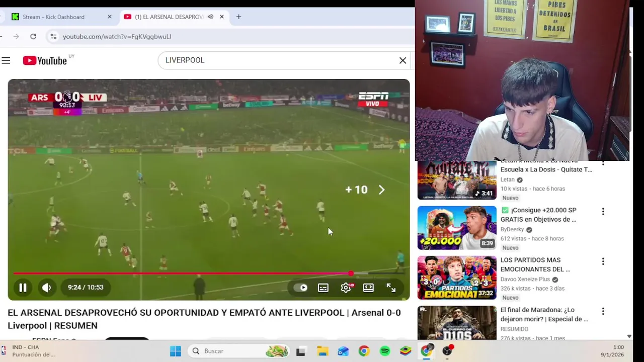Screen dimensions: 644x362
Task: Open the first Chrome taskbar icon
Action: [x=364, y=351]
